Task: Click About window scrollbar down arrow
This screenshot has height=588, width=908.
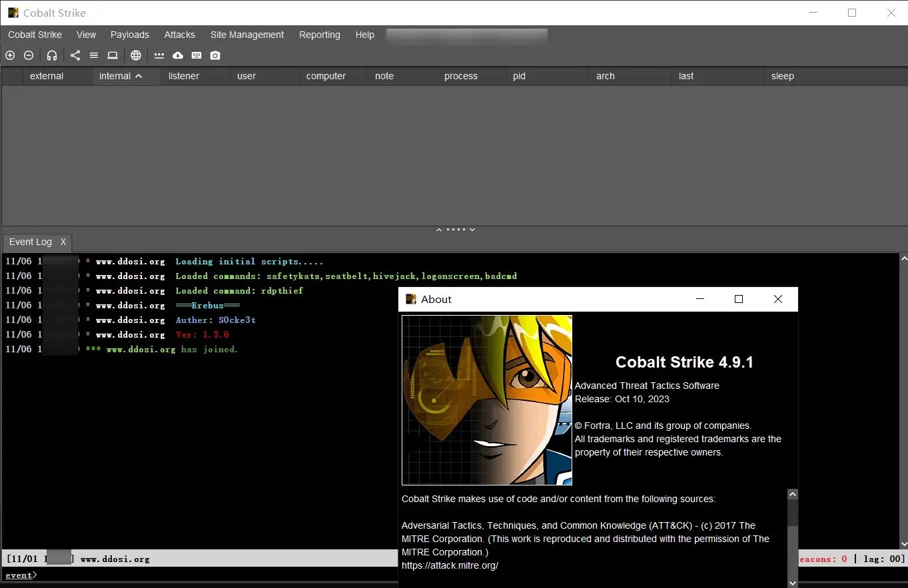Action: click(793, 582)
